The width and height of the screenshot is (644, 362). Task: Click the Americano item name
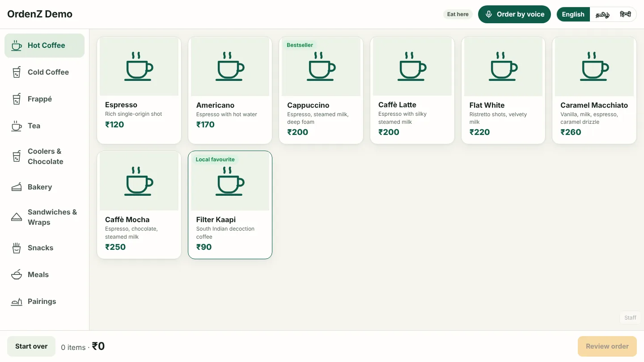pyautogui.click(x=215, y=105)
